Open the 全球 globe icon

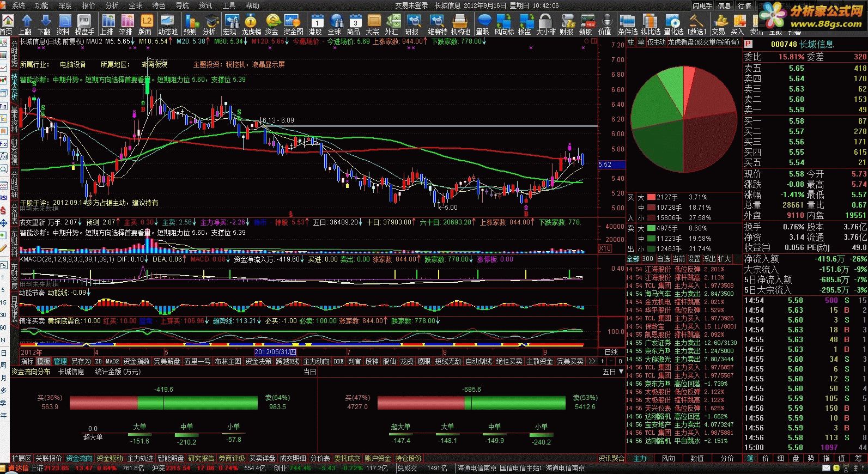pos(335,25)
